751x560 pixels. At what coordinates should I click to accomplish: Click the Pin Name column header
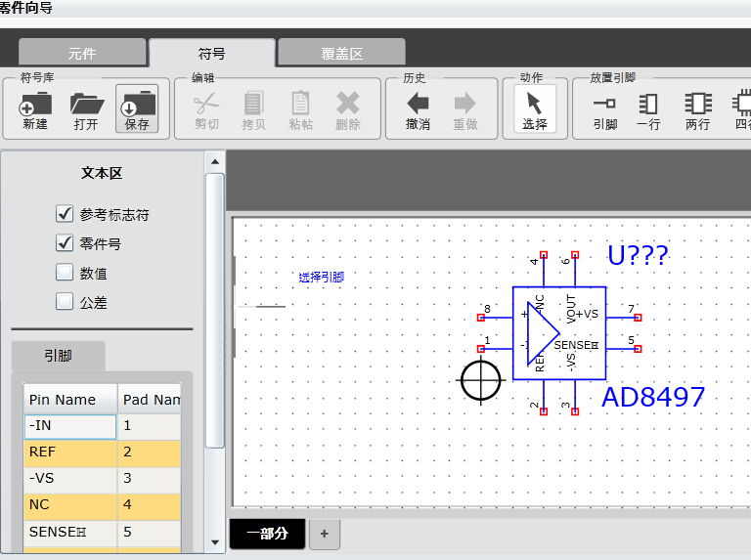coord(70,399)
